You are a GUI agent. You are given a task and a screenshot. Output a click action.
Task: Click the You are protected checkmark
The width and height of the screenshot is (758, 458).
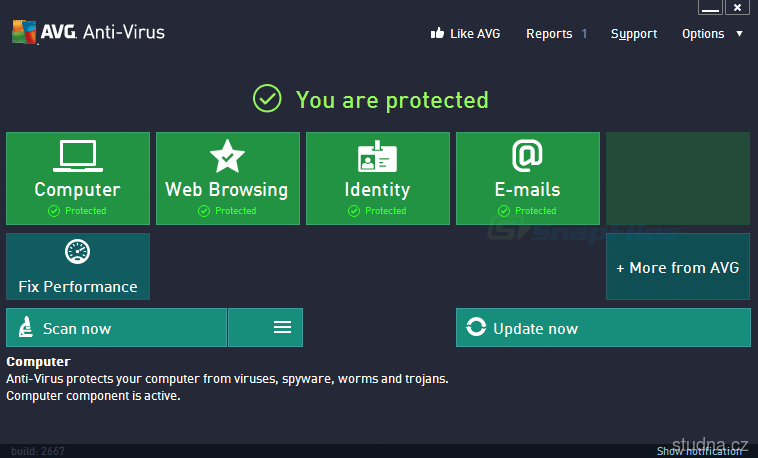click(x=267, y=99)
